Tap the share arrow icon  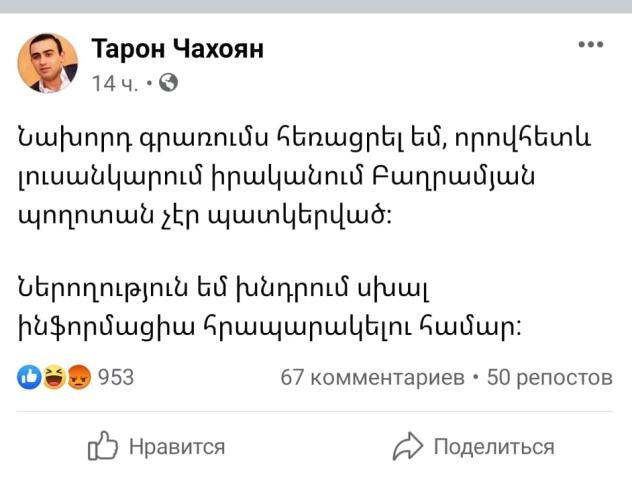pyautogui.click(x=410, y=445)
